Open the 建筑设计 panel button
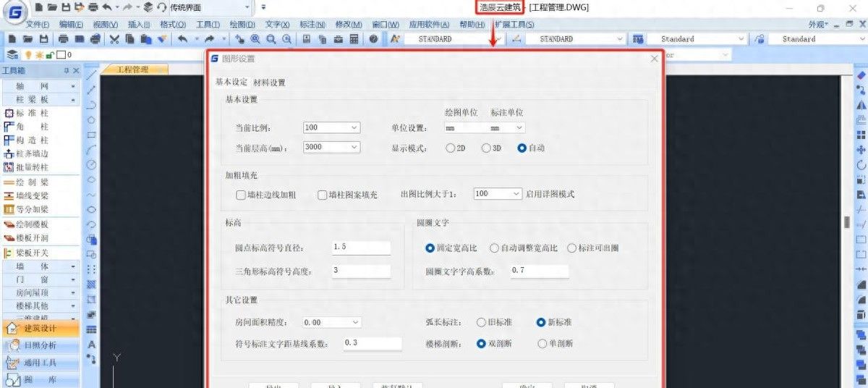The image size is (868, 388). coord(40,329)
